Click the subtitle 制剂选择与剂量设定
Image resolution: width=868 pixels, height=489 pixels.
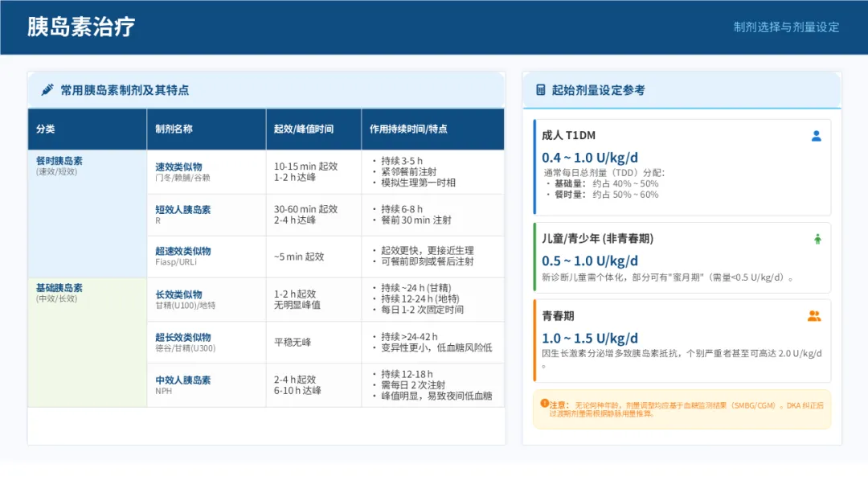coord(786,27)
